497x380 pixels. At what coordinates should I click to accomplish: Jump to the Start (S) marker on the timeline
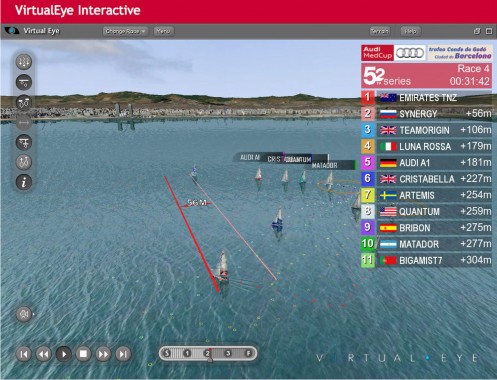[x=167, y=353]
